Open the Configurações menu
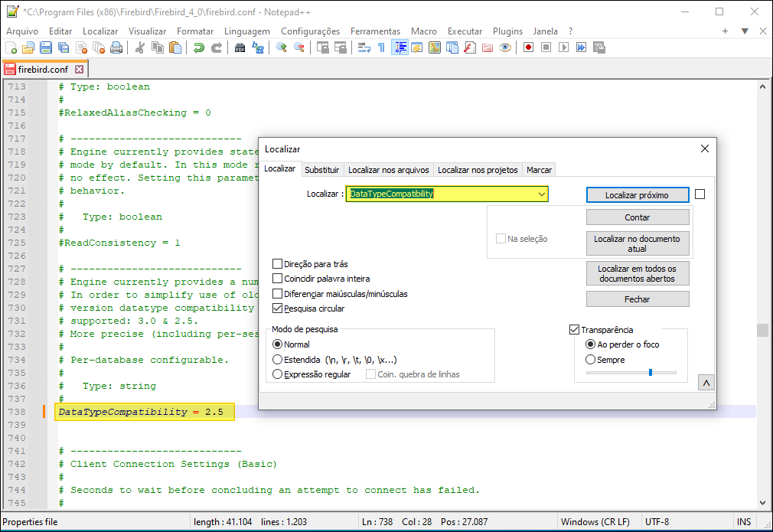Image resolution: width=773 pixels, height=532 pixels. 310,31
